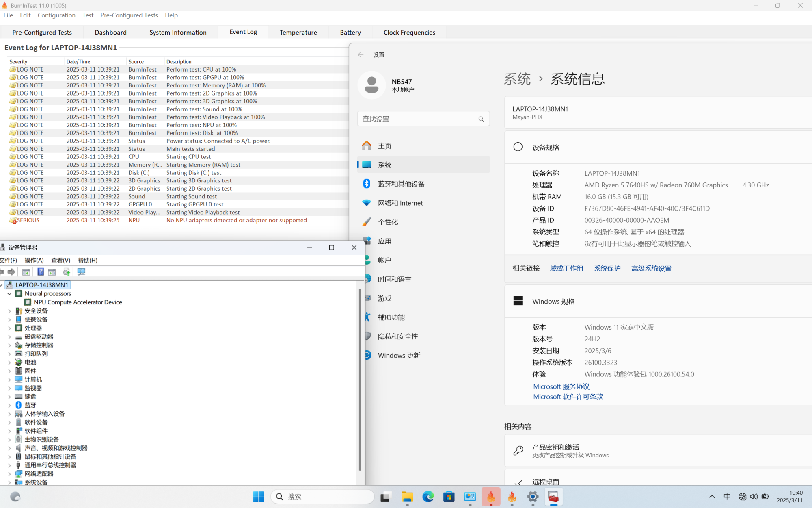Image resolution: width=812 pixels, height=508 pixels.
Task: Open File Explorer from the taskbar
Action: coord(407,497)
